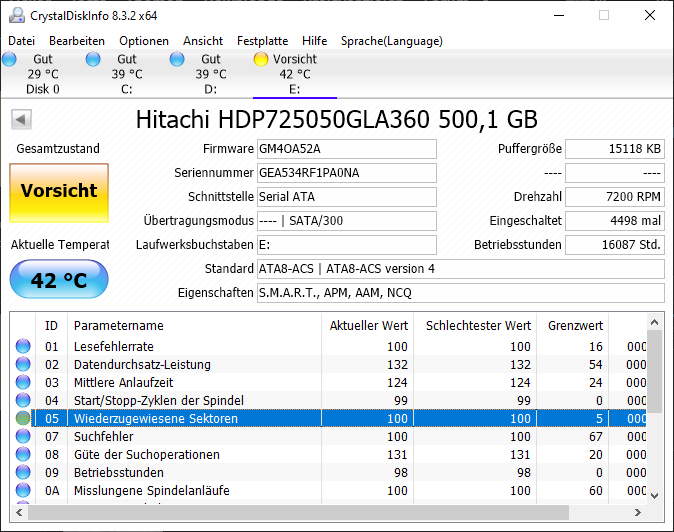The width and height of the screenshot is (674, 532).
Task: Select the D: drive tab
Action: click(x=211, y=74)
